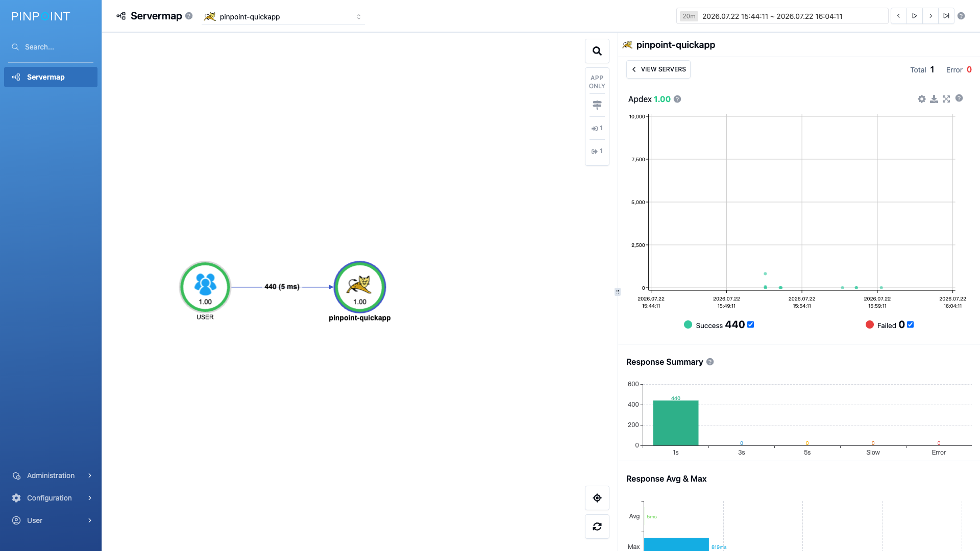Start realtime play mode
Viewport: 980px width, 551px height.
tap(915, 16)
